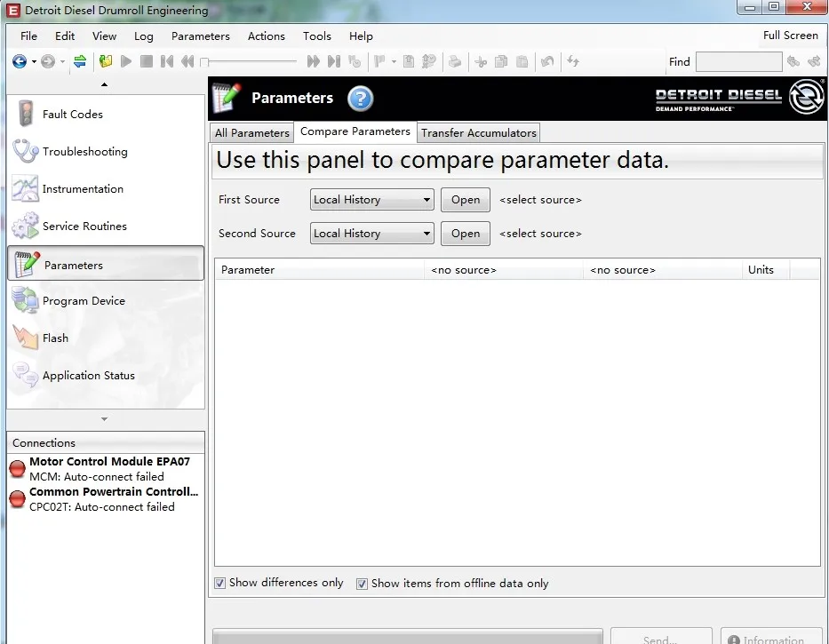Click the blue help question mark icon
Image resolution: width=829 pixels, height=644 pixels.
pos(360,99)
